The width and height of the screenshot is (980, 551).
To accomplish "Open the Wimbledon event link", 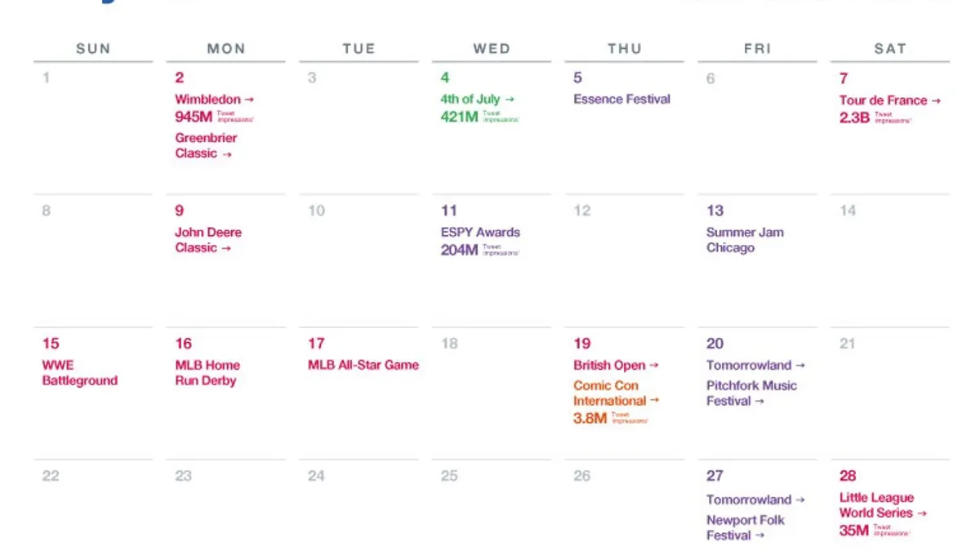I will (215, 100).
